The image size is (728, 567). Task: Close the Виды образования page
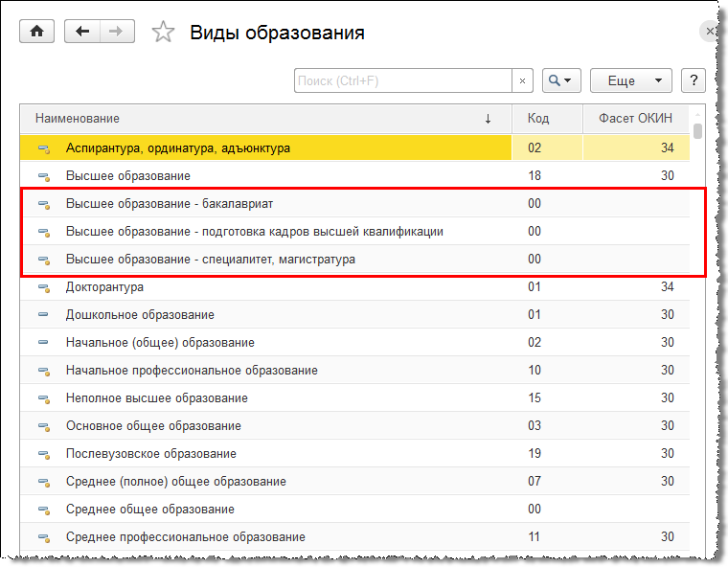(710, 31)
